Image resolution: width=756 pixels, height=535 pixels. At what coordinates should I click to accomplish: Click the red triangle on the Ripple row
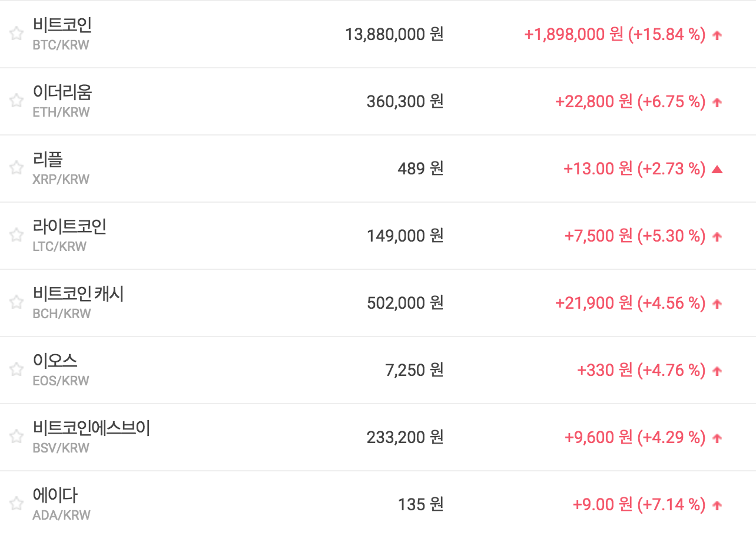717,170
